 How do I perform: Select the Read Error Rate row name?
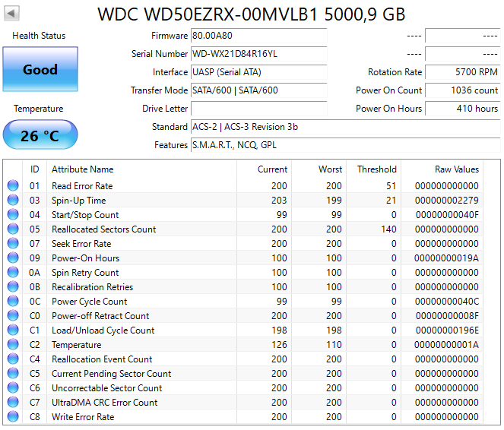[82, 186]
